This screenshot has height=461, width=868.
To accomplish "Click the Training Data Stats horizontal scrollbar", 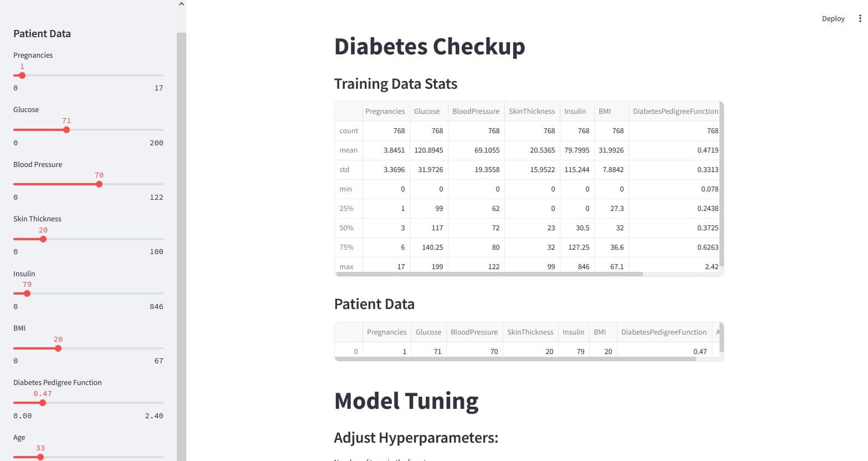I will click(x=489, y=274).
